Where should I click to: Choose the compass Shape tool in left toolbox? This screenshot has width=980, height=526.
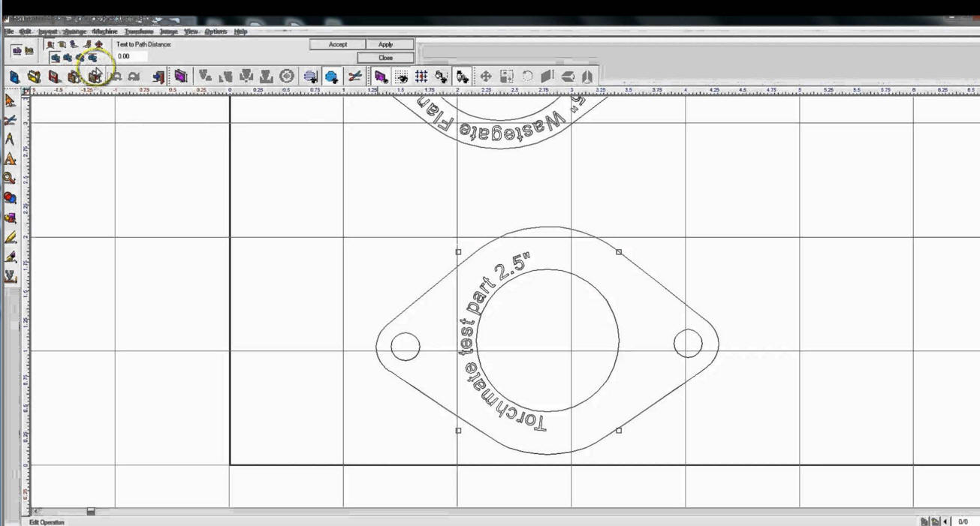click(x=10, y=140)
